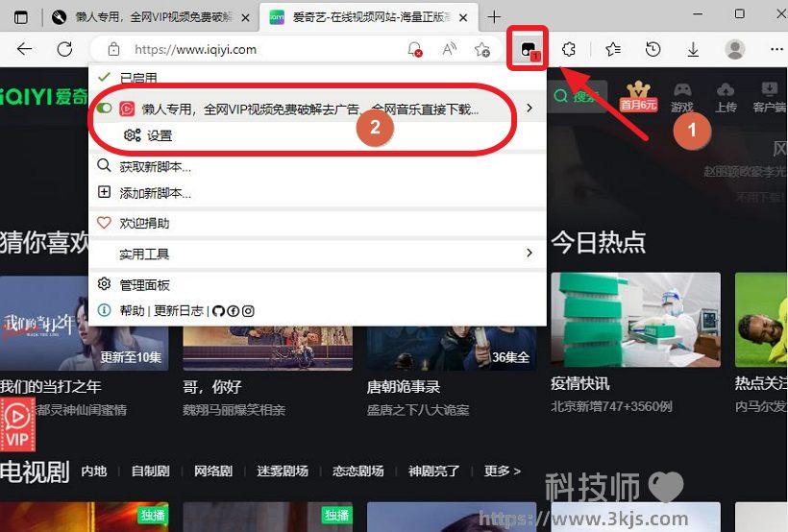Open the 更多 > TV link

(x=502, y=471)
